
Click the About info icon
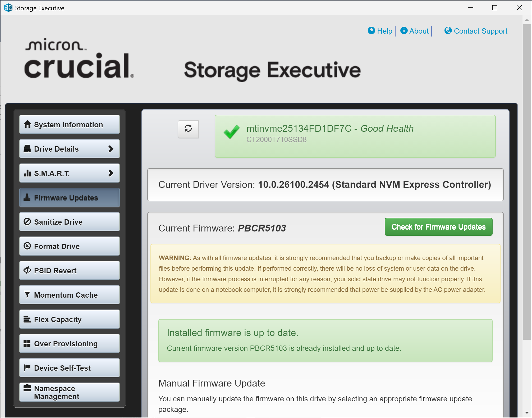404,31
